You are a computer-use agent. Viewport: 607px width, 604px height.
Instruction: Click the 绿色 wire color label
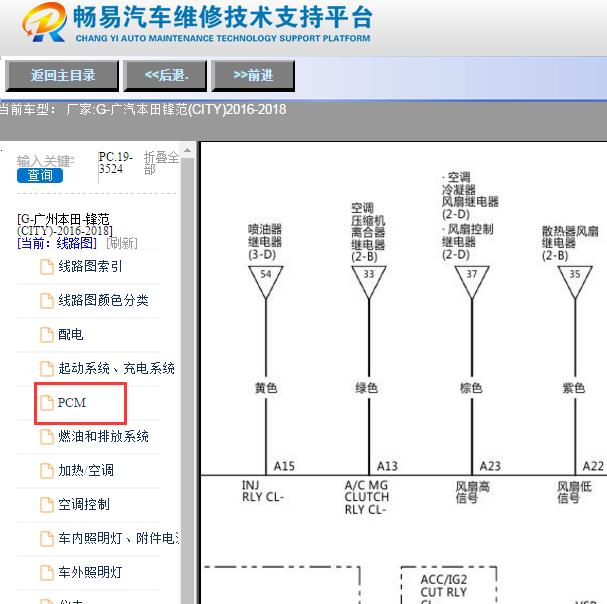point(367,388)
